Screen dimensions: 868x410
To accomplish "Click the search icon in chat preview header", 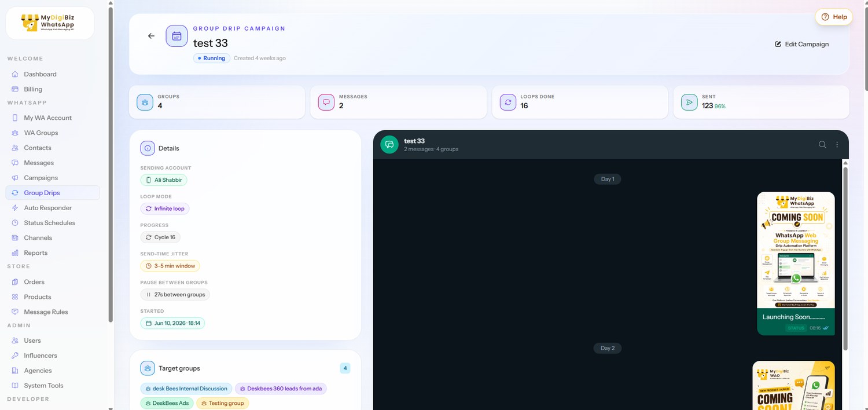I will (822, 145).
